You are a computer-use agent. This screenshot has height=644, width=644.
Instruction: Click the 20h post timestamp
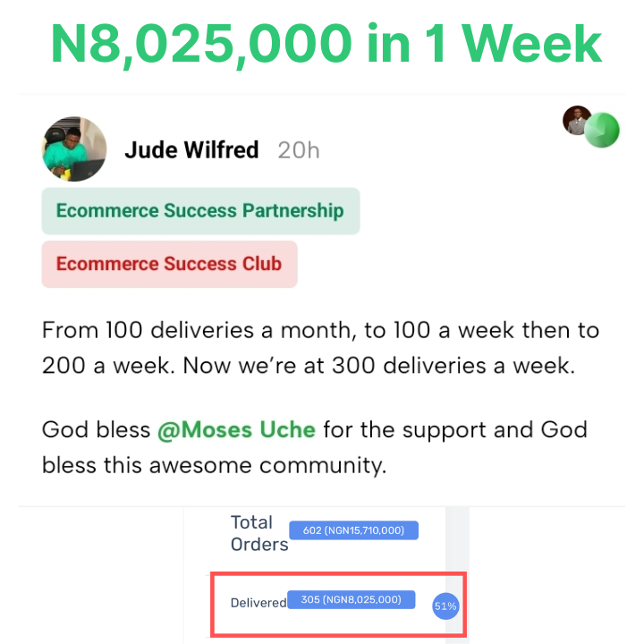point(298,149)
